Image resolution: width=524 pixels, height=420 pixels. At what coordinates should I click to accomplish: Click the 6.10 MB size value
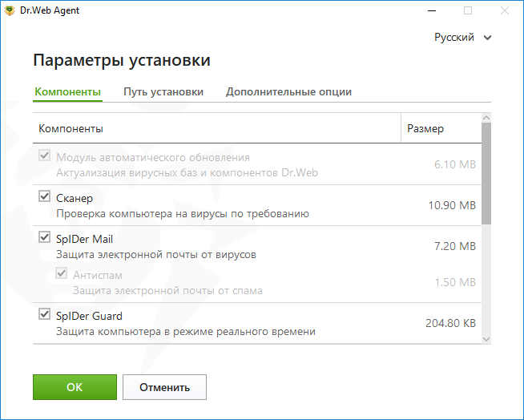click(455, 164)
